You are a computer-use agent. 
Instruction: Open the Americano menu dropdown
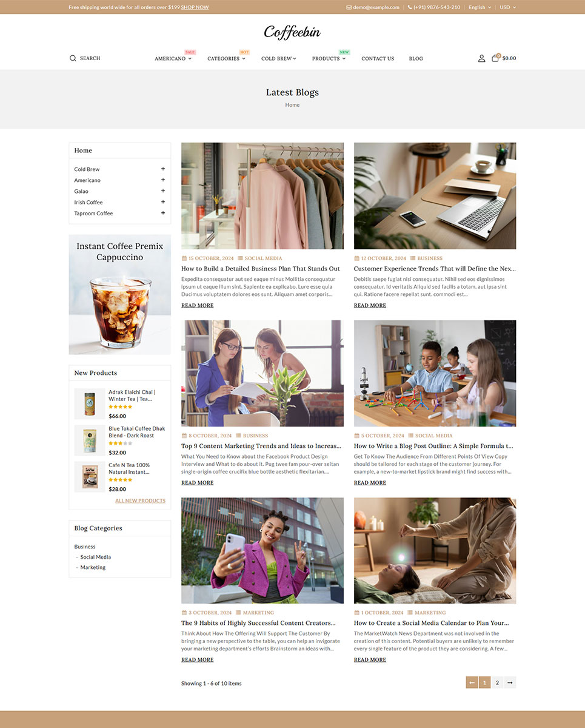[x=173, y=59]
